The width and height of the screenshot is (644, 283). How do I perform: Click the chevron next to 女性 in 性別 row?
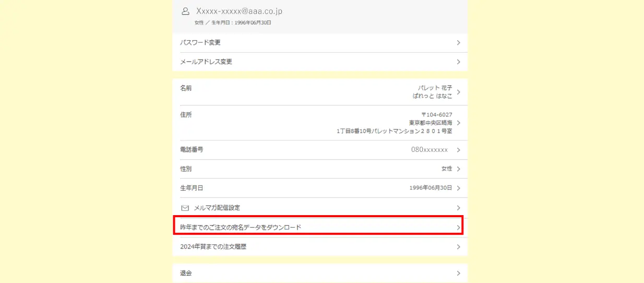(458, 169)
